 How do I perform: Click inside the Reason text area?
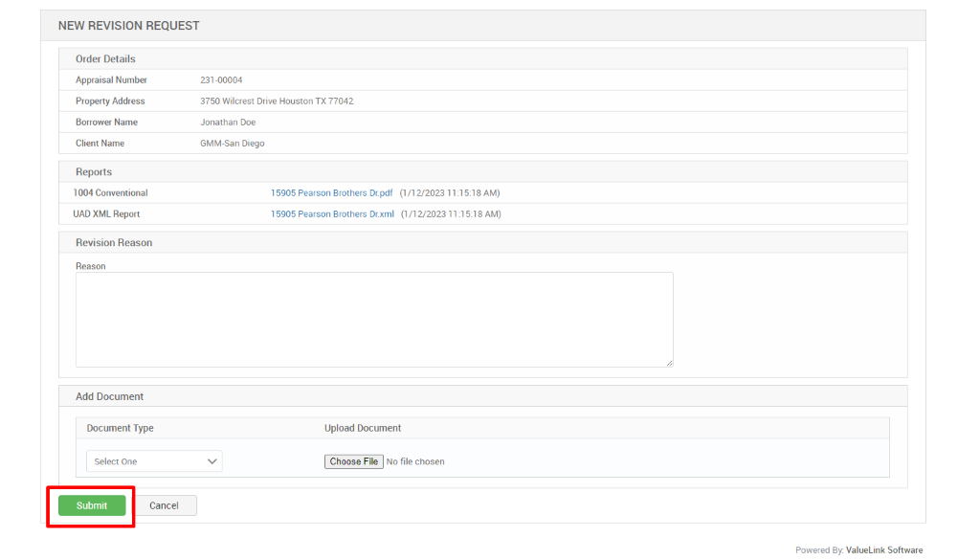point(373,316)
